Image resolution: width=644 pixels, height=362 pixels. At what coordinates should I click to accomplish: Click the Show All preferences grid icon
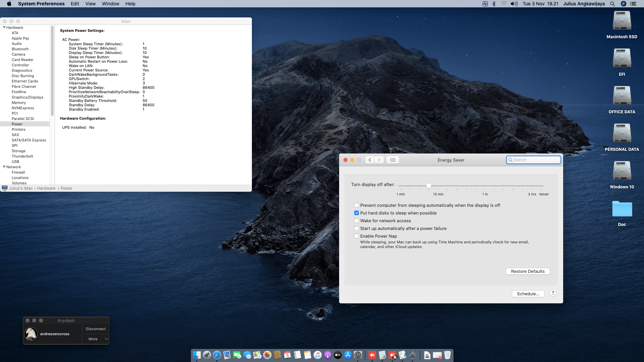pos(393,160)
